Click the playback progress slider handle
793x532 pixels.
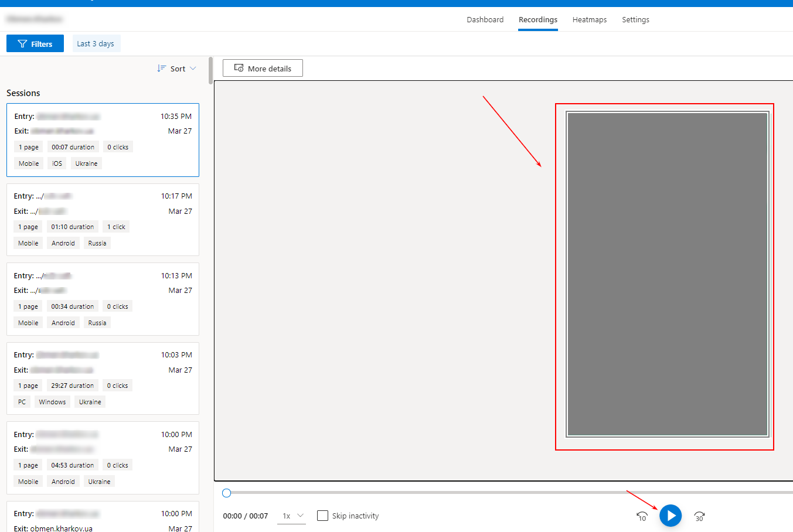227,493
